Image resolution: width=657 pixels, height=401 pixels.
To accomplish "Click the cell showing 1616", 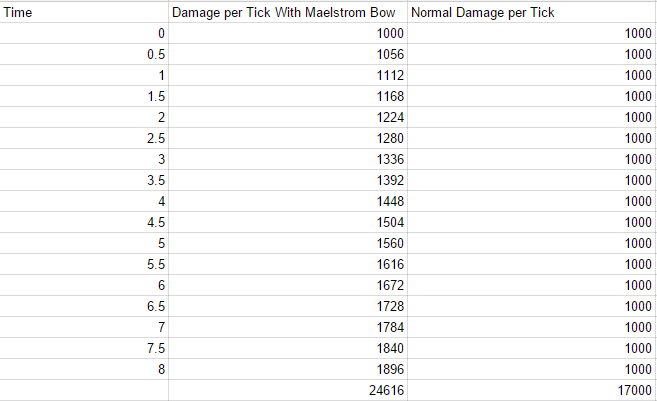I will tap(288, 264).
